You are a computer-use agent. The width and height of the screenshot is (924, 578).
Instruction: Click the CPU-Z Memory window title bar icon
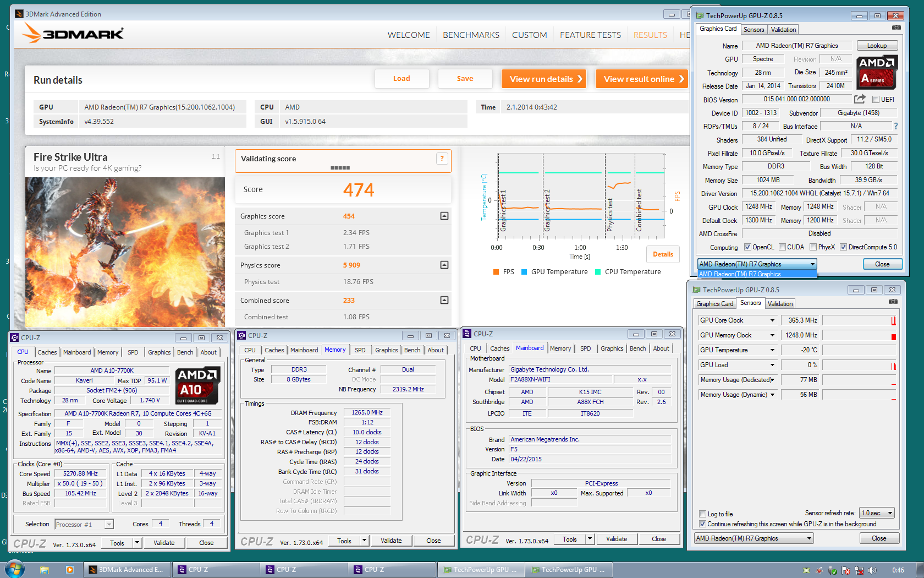point(241,335)
